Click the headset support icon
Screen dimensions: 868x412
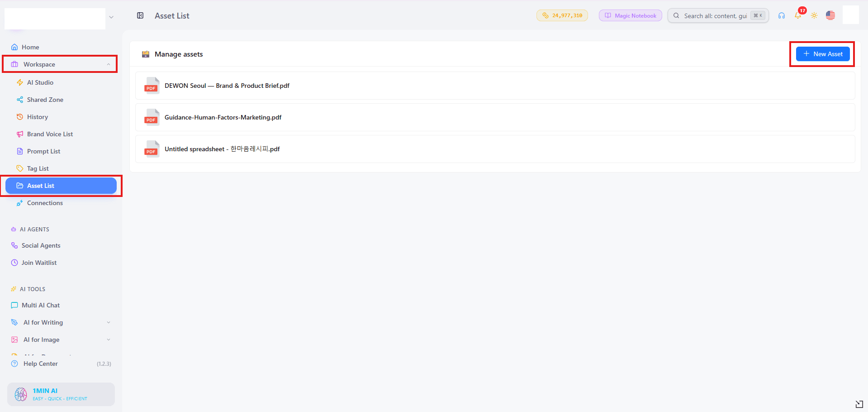782,15
